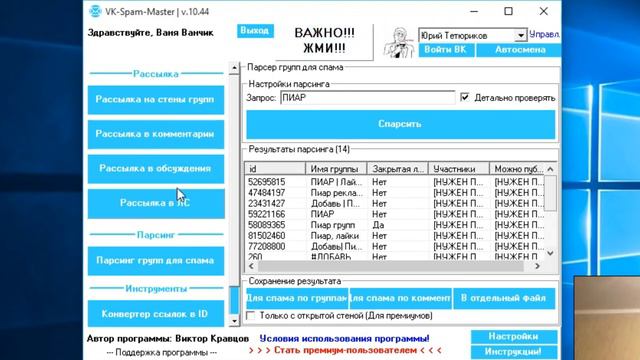Select row with id 58089365
Image resolution: width=640 pixels, height=360 pixels.
coord(394,225)
